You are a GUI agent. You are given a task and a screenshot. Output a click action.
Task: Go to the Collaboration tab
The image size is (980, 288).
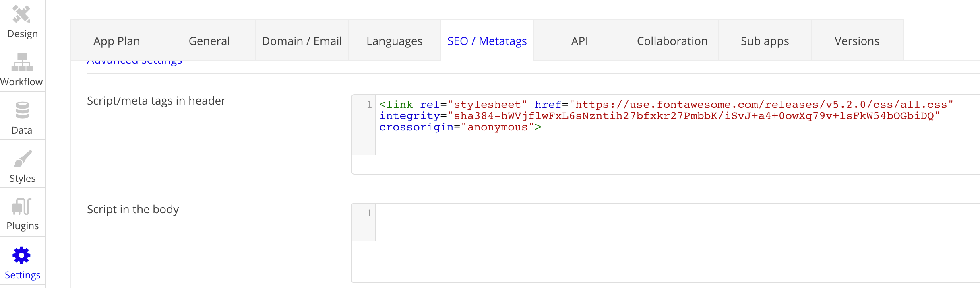672,41
